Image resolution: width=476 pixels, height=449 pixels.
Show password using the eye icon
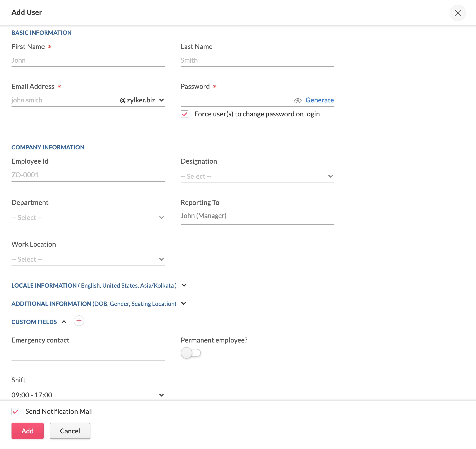(298, 101)
